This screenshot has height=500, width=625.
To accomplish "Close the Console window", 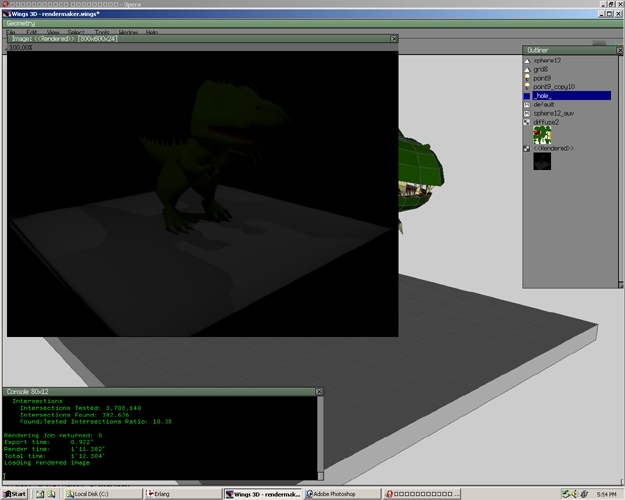I will pos(319,392).
